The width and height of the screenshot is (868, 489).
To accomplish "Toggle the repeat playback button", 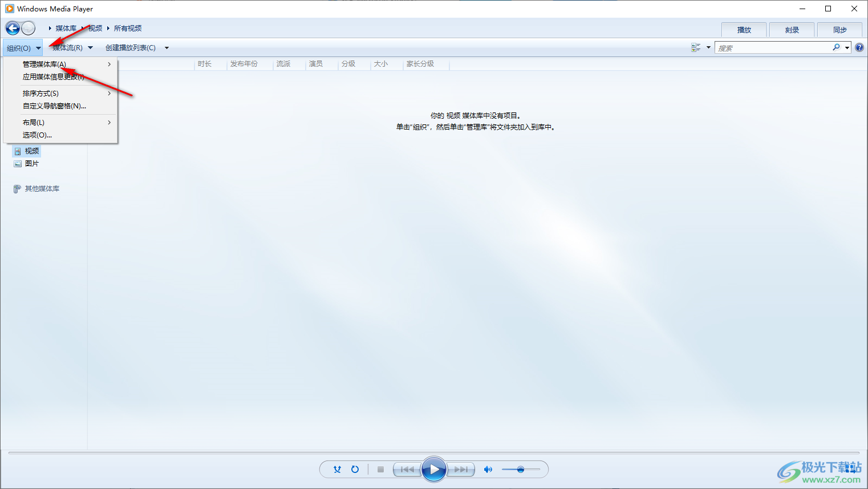I will (355, 470).
